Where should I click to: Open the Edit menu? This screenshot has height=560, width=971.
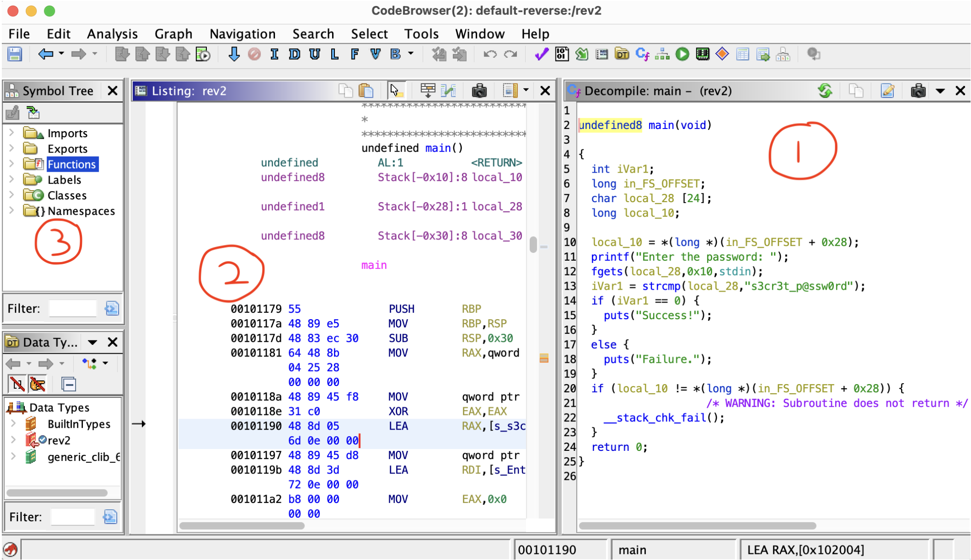tap(58, 34)
